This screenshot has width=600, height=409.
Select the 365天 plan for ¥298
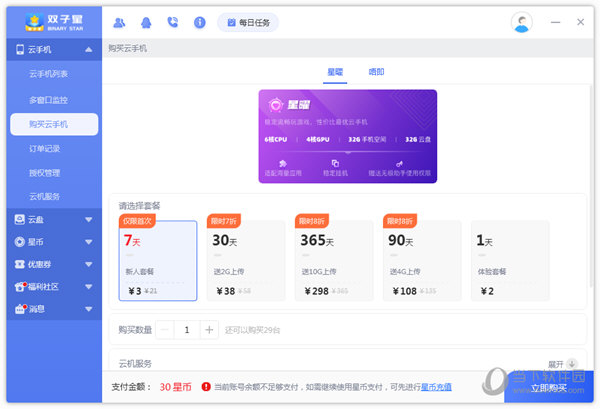[x=334, y=261]
